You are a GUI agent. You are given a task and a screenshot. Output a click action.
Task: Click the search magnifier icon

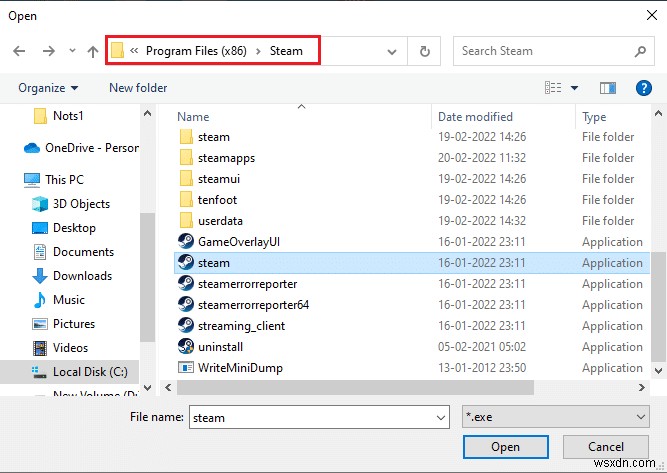[x=640, y=51]
